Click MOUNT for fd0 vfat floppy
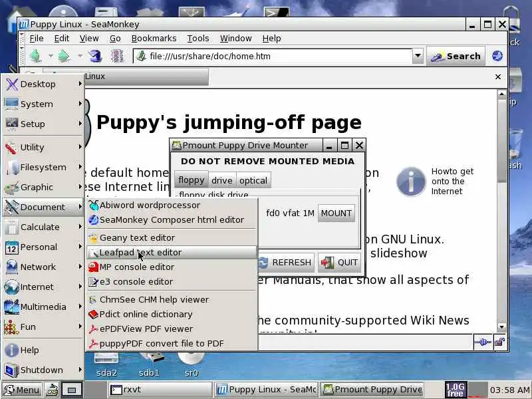 pyautogui.click(x=336, y=213)
